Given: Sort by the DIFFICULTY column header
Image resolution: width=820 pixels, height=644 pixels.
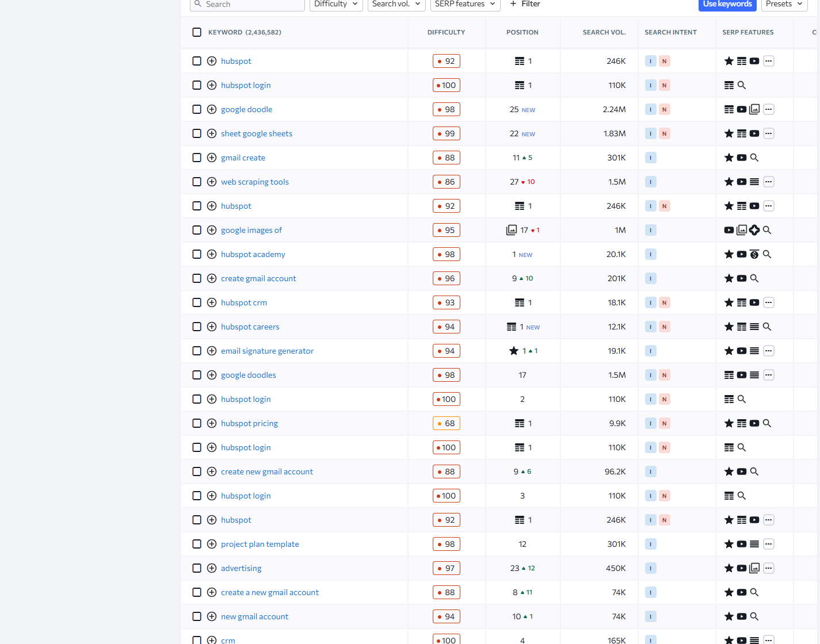Looking at the screenshot, I should coord(446,32).
